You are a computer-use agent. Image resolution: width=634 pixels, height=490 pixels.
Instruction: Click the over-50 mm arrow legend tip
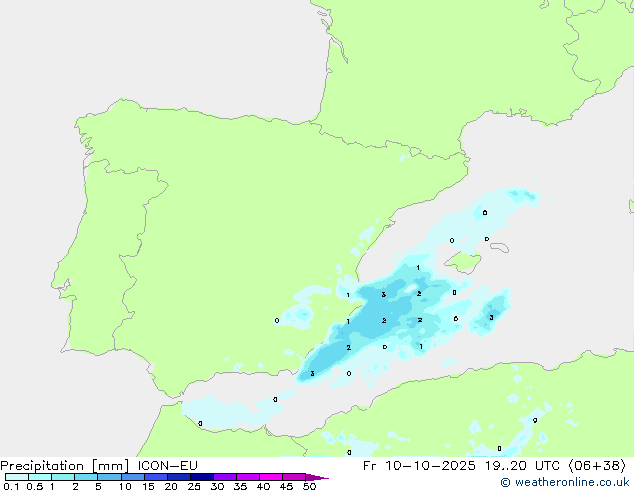click(317, 477)
